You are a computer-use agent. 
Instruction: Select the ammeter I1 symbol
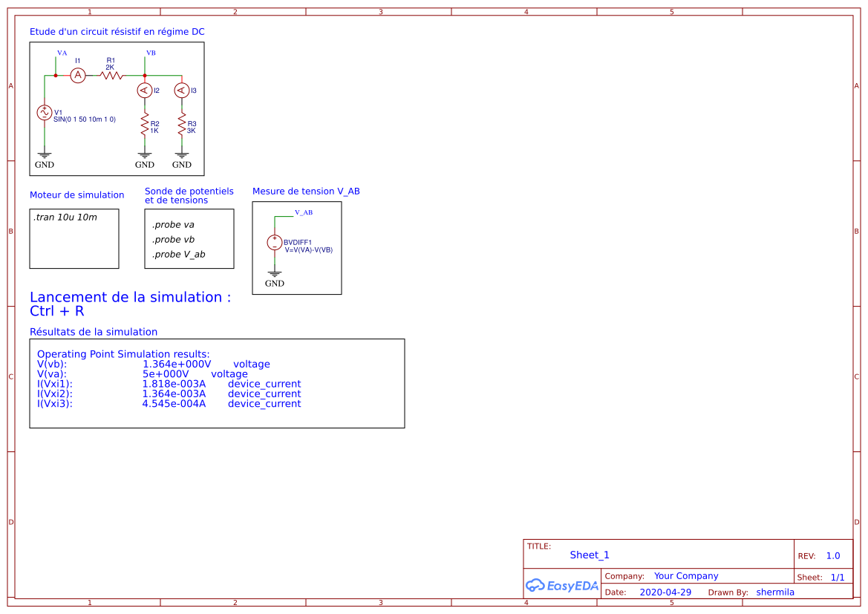(77, 75)
